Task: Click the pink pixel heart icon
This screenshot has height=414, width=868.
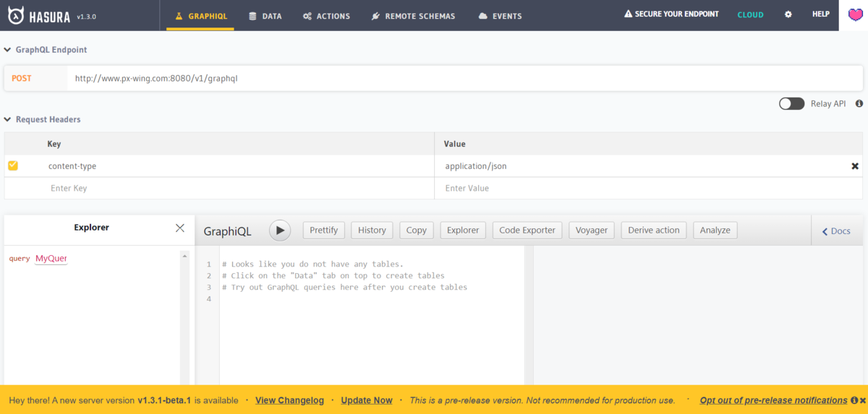Action: click(x=854, y=15)
